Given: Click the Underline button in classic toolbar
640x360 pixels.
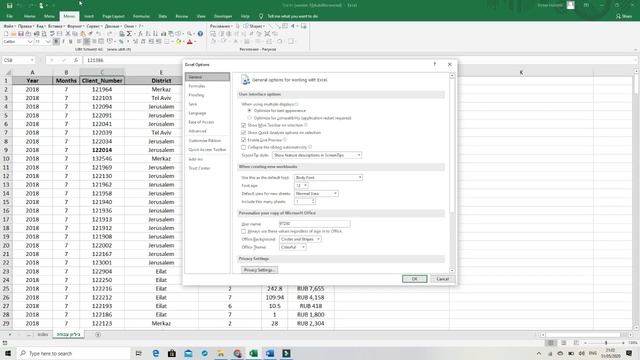Looking at the screenshot, I should click(x=71, y=42).
